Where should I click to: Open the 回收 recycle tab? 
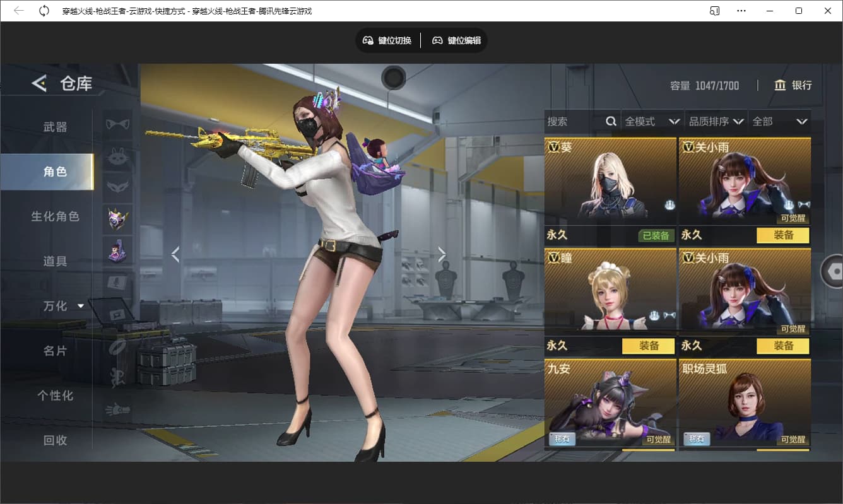(x=55, y=440)
